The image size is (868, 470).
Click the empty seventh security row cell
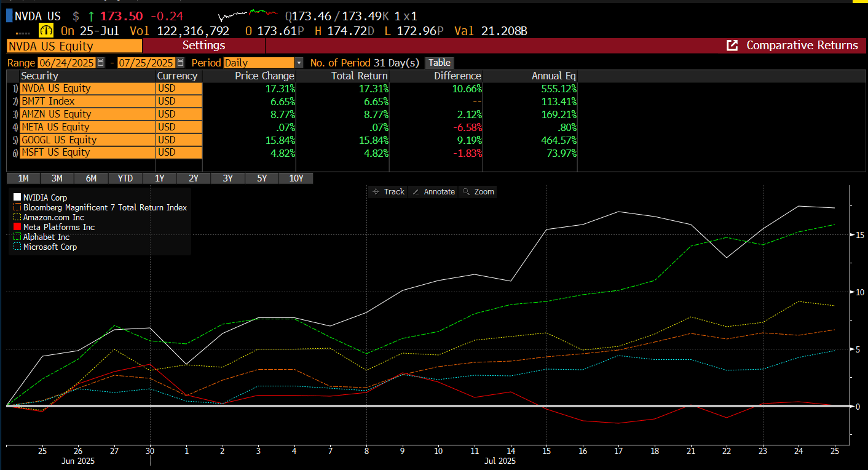[x=87, y=165]
